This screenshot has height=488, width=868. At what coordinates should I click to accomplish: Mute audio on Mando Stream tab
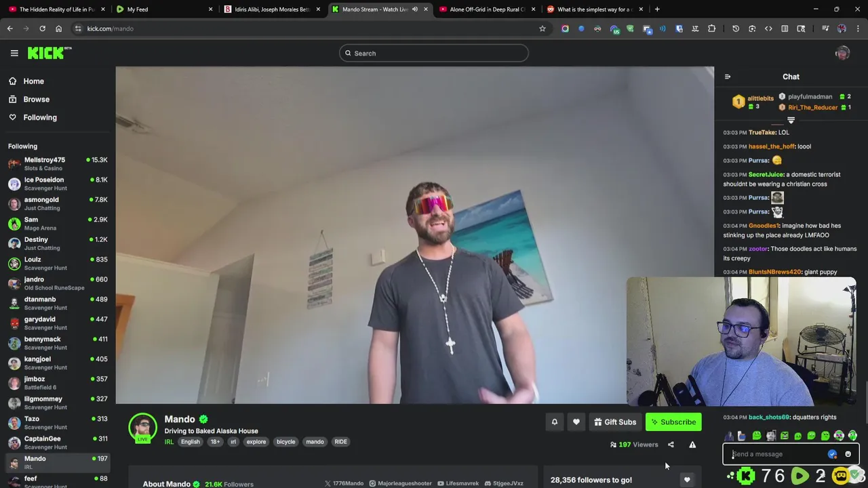tap(414, 9)
